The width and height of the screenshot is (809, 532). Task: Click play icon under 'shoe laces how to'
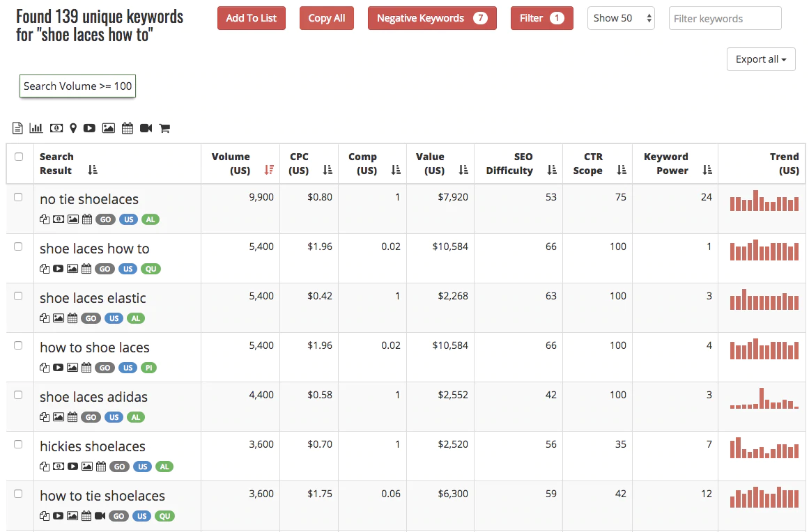click(59, 269)
